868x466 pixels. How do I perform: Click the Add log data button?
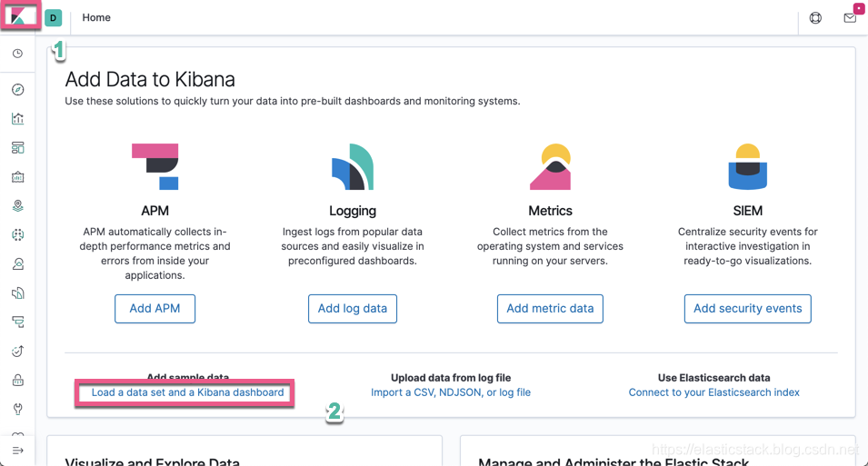[x=353, y=309]
